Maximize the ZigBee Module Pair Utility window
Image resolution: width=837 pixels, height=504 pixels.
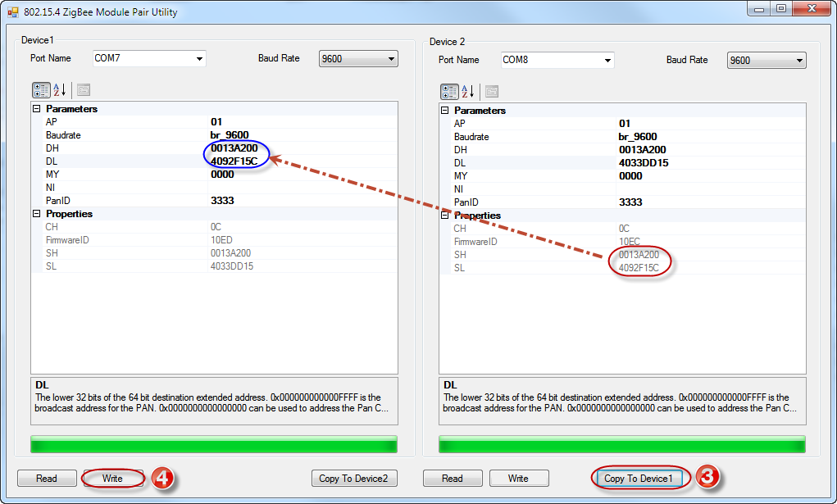781,9
